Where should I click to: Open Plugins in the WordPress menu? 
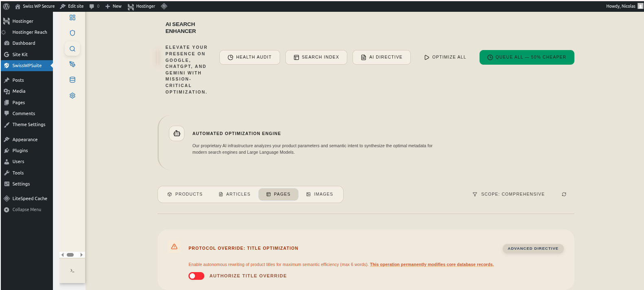click(20, 150)
